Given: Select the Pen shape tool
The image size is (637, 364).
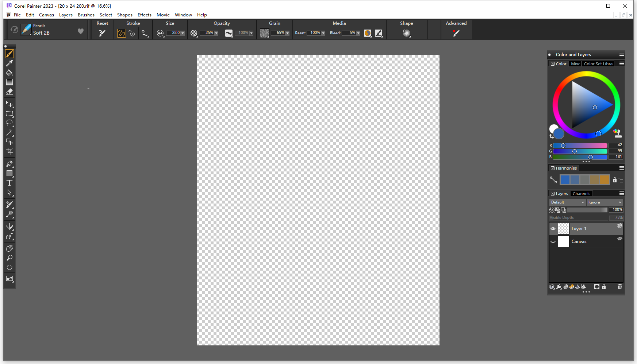Looking at the screenshot, I should pyautogui.click(x=9, y=164).
